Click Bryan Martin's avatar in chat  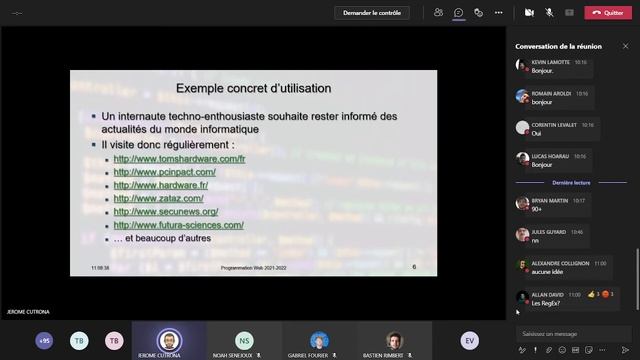(522, 203)
